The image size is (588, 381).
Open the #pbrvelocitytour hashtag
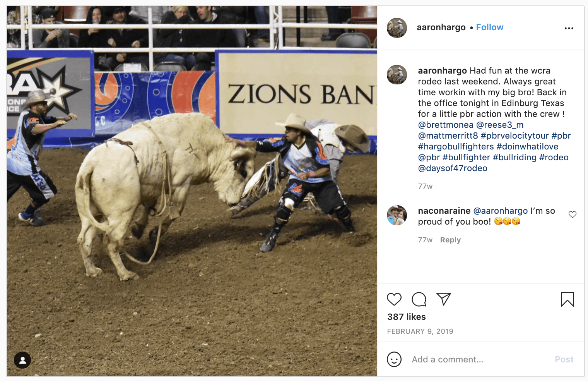click(x=514, y=136)
